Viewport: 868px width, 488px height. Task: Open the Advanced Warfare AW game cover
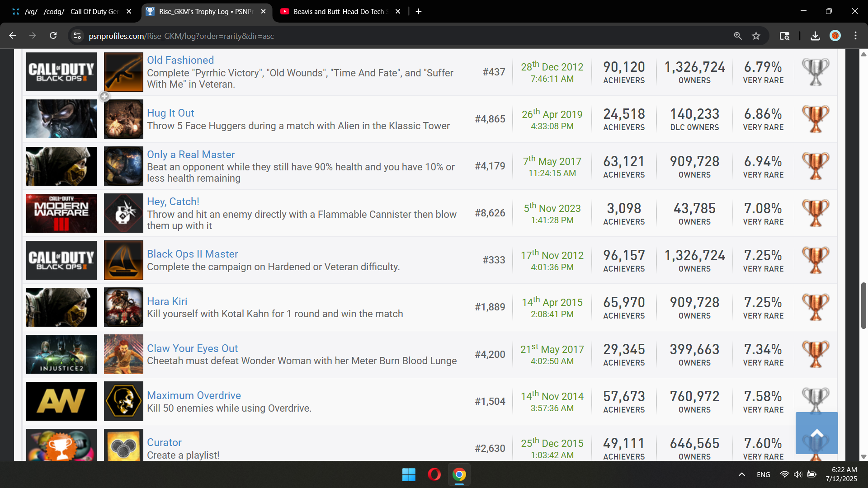tap(61, 401)
